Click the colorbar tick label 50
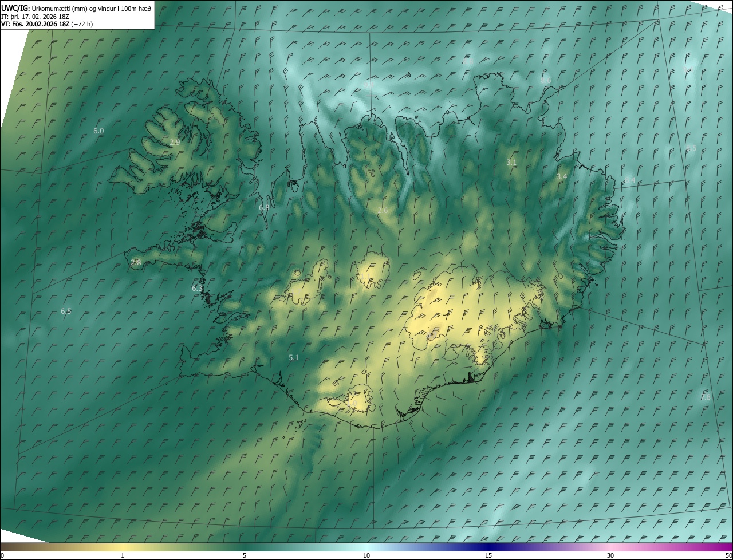Viewport: 733px width, 560px height. point(728,555)
